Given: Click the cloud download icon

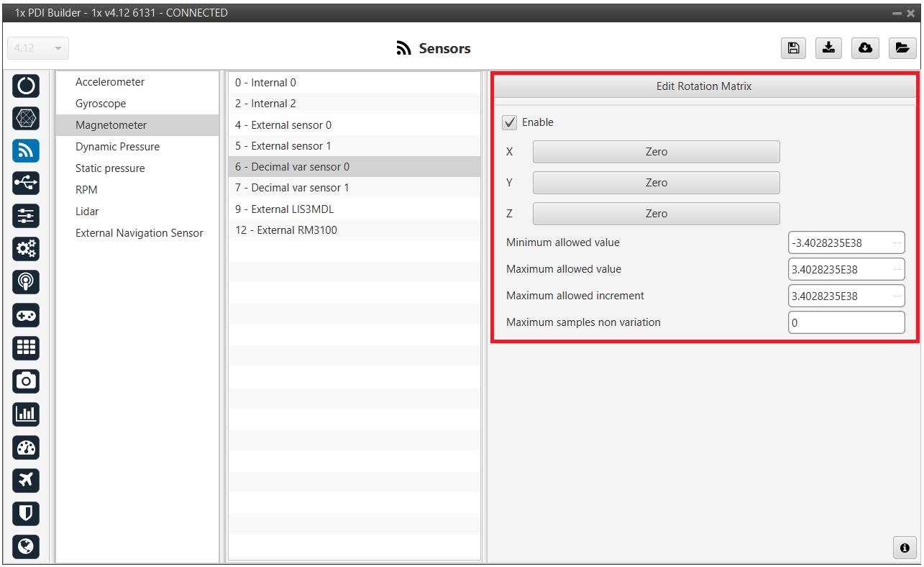Looking at the screenshot, I should [x=865, y=48].
